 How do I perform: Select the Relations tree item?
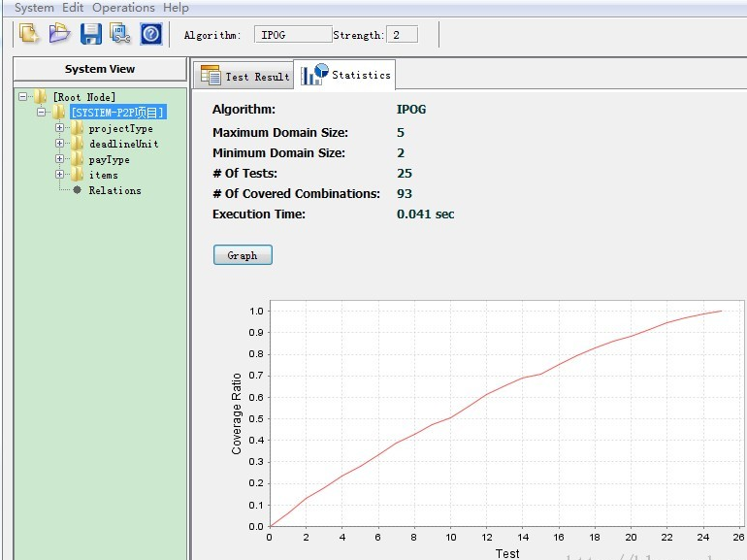114,190
